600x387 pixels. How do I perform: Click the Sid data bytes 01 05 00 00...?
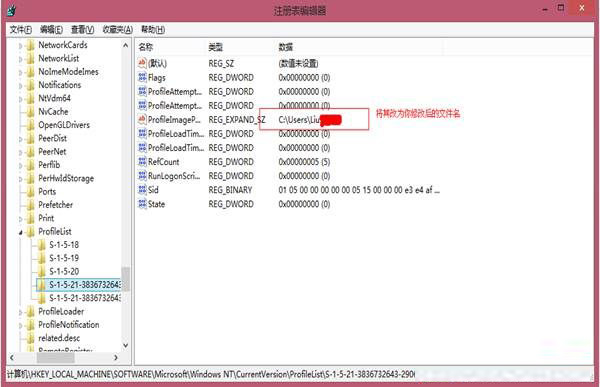359,190
